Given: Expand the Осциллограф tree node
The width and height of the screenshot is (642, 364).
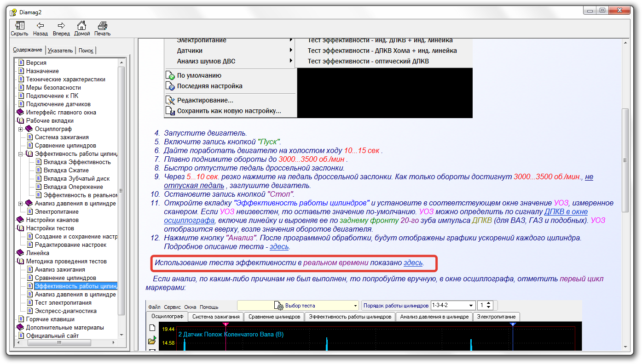Looking at the screenshot, I should click(21, 129).
